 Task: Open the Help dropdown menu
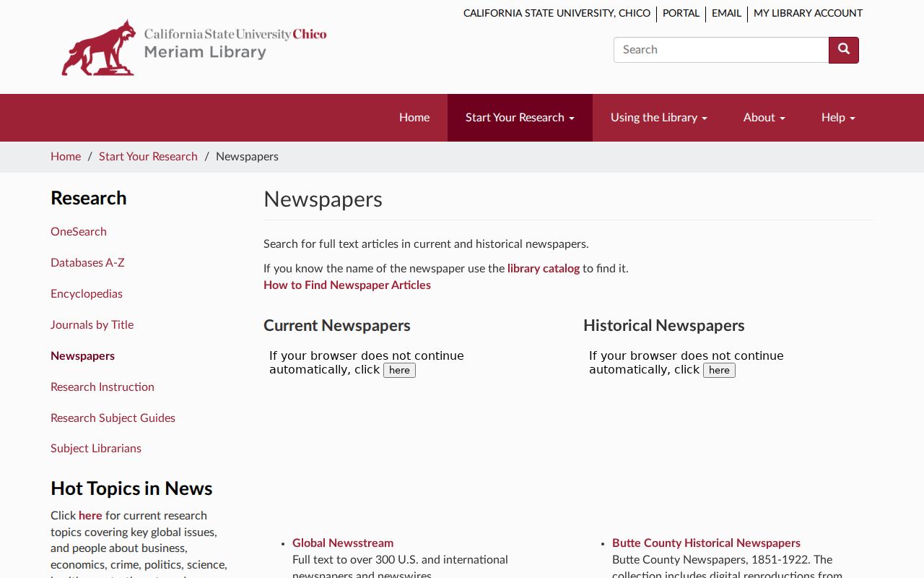click(x=838, y=118)
